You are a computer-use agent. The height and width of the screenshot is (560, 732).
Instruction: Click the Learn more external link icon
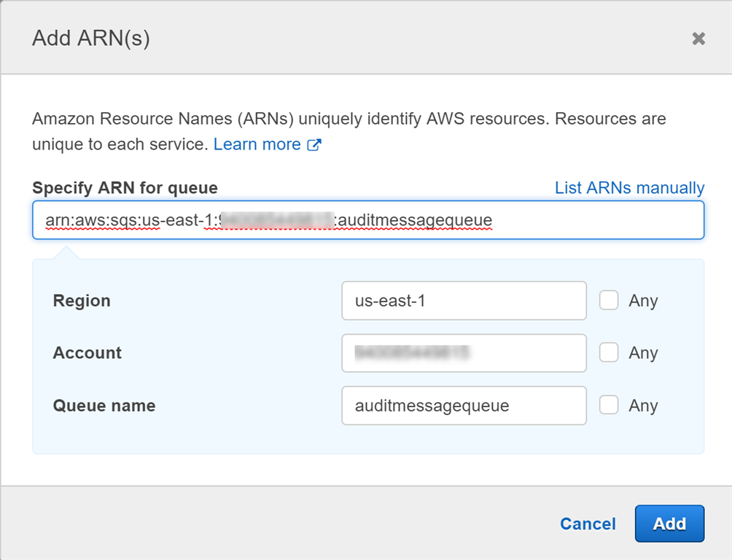click(x=314, y=144)
